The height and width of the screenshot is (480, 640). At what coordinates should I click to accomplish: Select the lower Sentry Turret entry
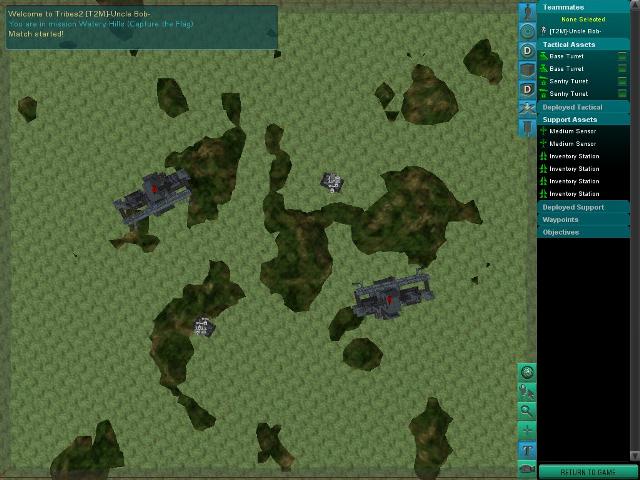tap(583, 93)
